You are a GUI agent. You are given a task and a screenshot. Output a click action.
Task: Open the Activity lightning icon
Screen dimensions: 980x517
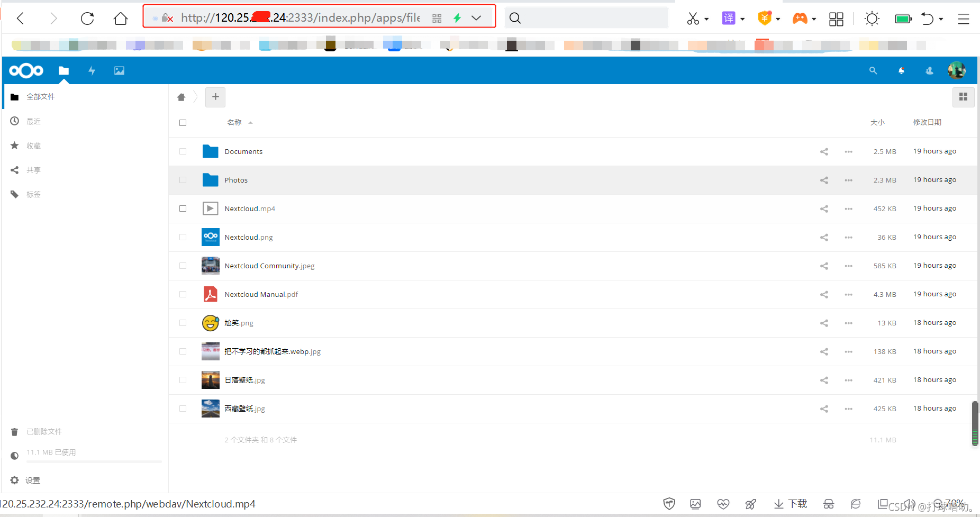[92, 70]
